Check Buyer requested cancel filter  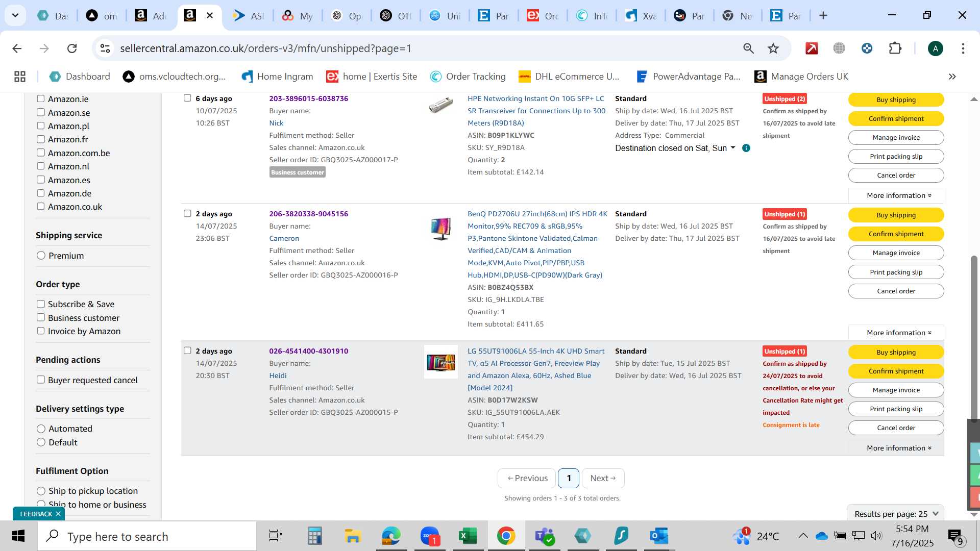(x=41, y=380)
